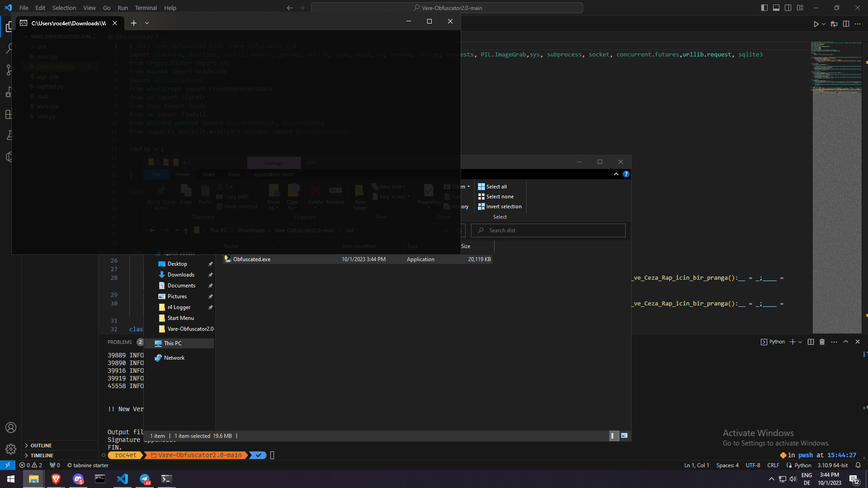Run the Python file with the play icon
This screenshot has height=488, width=868.
816,24
